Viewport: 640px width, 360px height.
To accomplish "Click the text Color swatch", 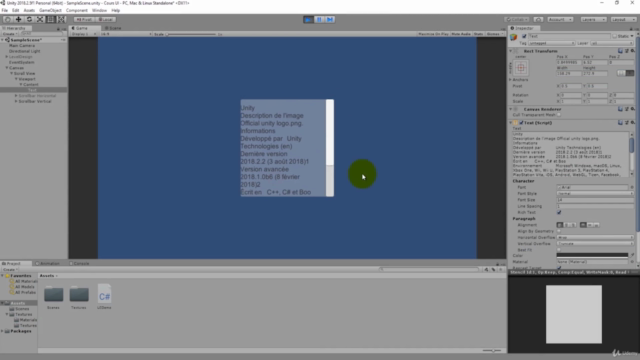I will [x=592, y=255].
